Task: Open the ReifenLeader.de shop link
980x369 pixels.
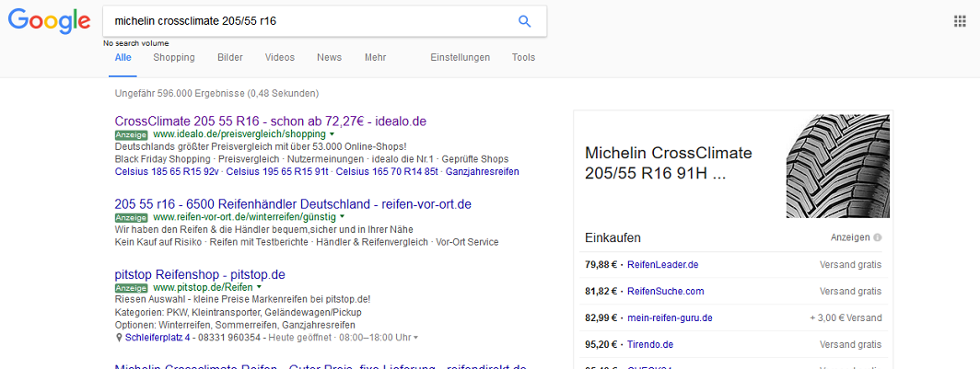Action: [662, 265]
